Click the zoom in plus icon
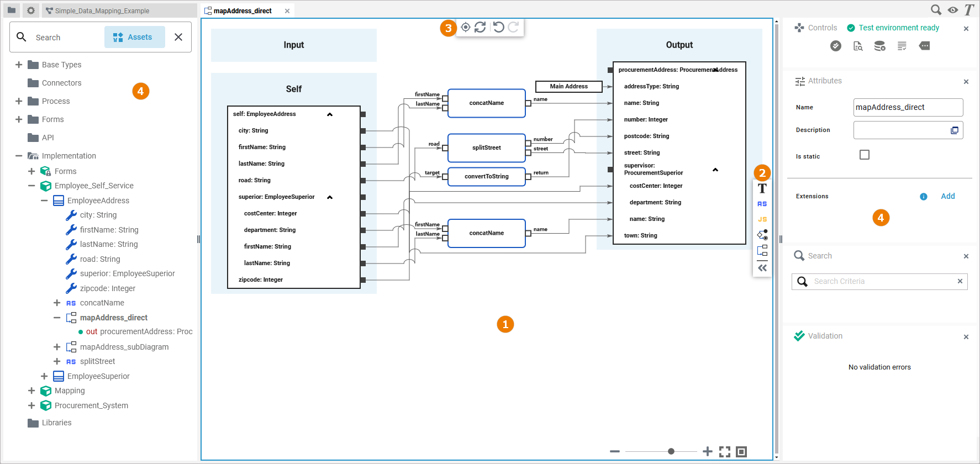The height and width of the screenshot is (464, 980). pos(708,452)
